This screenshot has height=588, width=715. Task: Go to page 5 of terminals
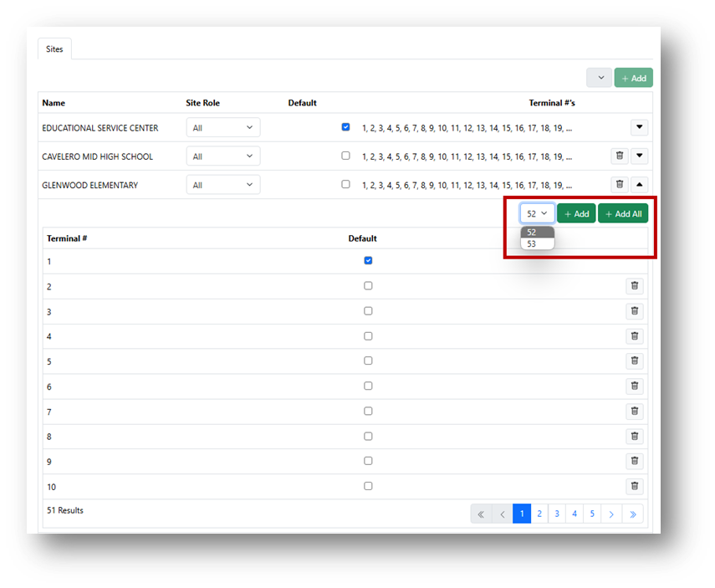[x=592, y=514]
